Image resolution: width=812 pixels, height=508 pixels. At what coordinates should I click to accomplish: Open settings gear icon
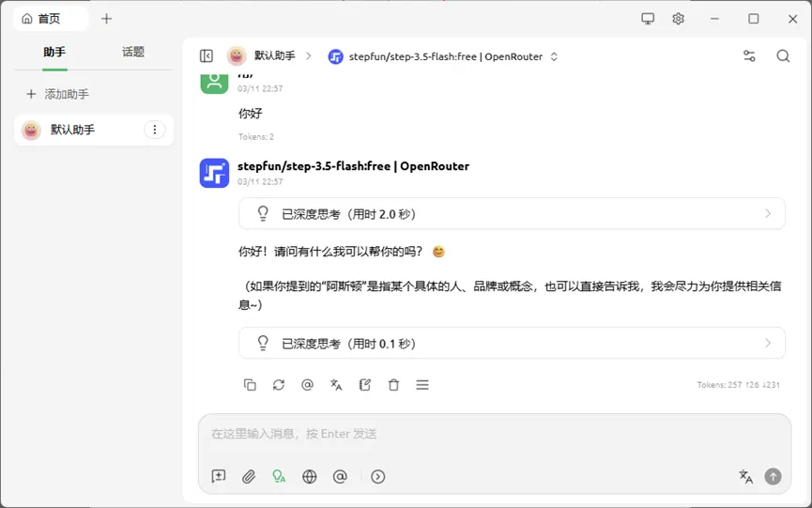pyautogui.click(x=678, y=19)
